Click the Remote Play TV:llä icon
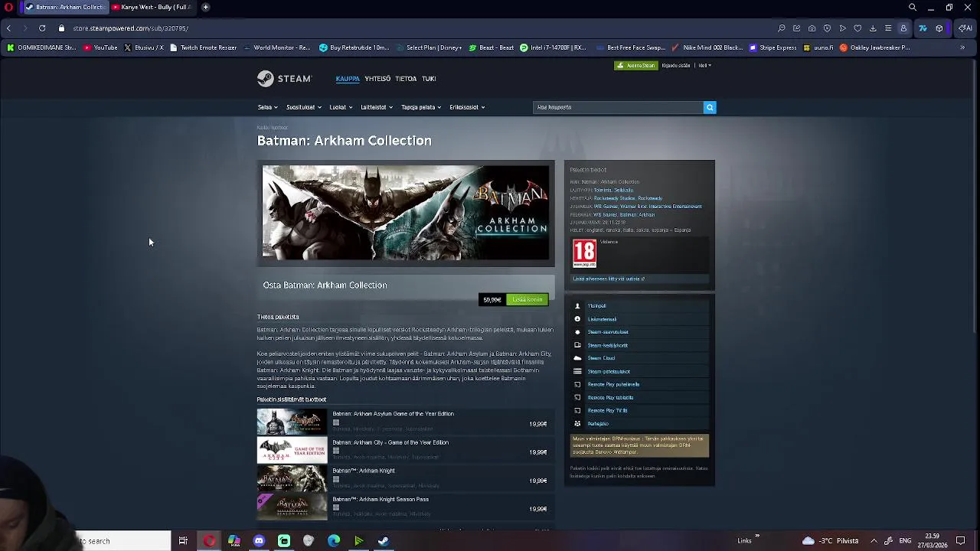This screenshot has height=551, width=980. click(x=577, y=410)
